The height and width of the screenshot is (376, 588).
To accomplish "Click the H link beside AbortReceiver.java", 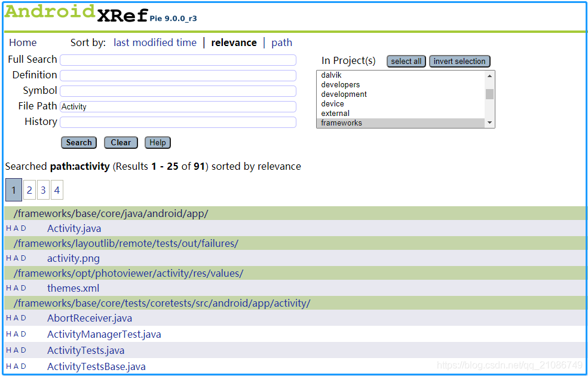I will tap(8, 318).
